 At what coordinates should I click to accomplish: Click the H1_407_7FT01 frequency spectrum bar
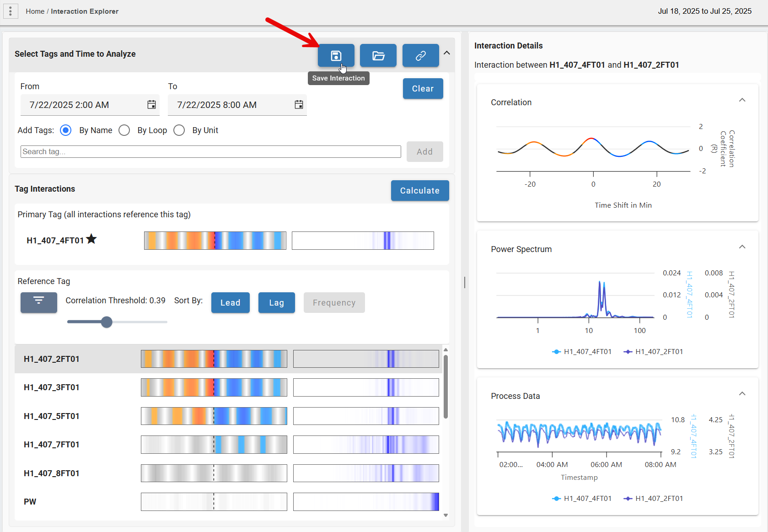(366, 445)
